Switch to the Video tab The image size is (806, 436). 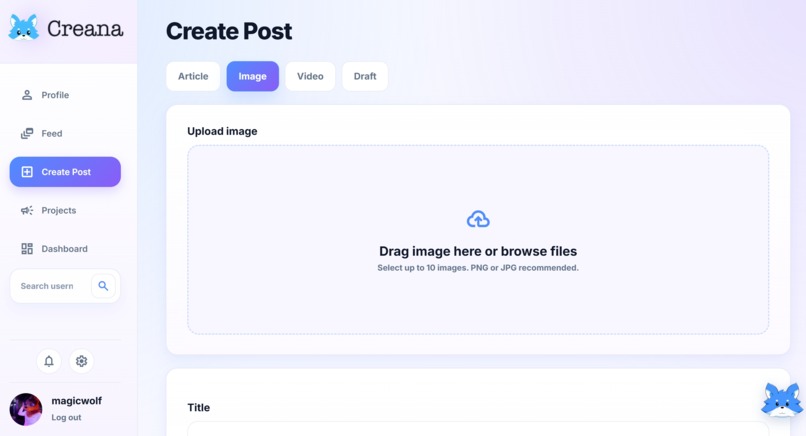310,76
